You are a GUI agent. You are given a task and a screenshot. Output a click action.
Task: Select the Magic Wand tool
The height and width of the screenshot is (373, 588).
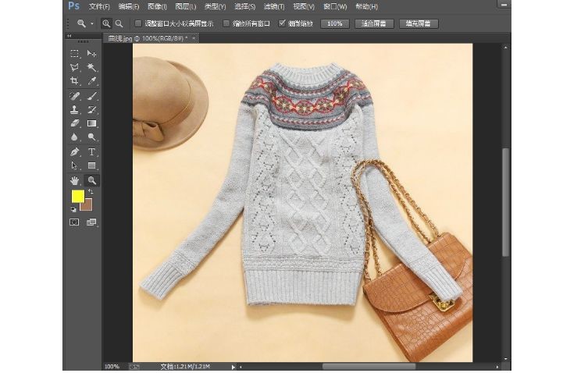[x=92, y=68]
